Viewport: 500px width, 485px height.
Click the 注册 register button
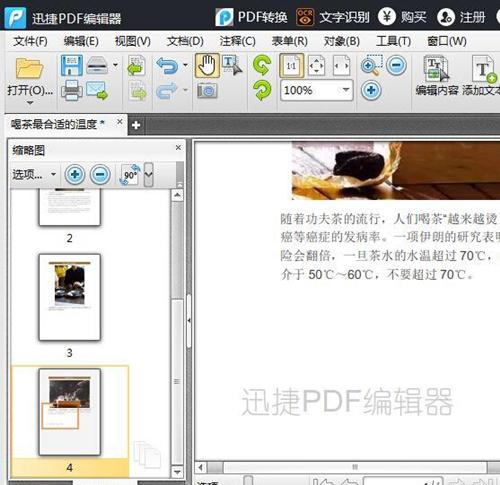[461, 17]
